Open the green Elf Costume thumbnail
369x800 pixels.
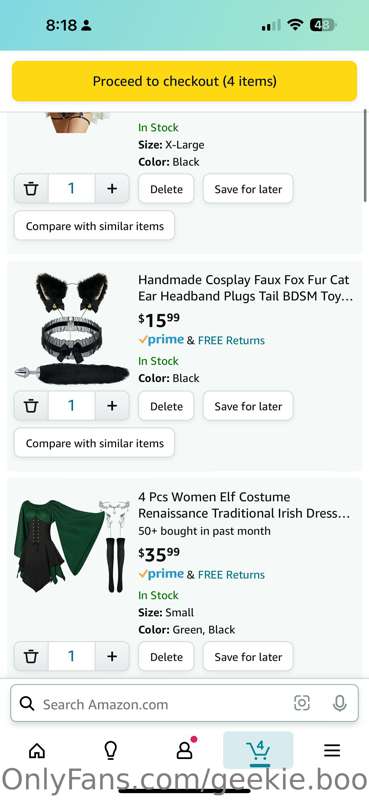pyautogui.click(x=70, y=546)
